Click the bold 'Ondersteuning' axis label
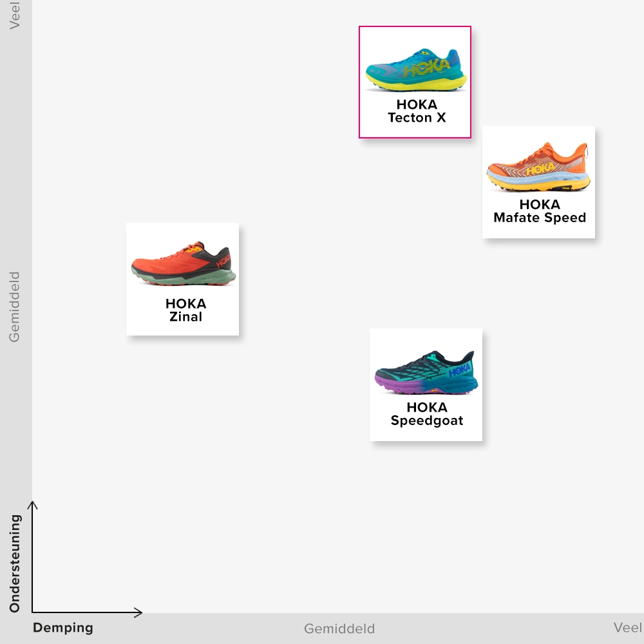 pyautogui.click(x=15, y=563)
